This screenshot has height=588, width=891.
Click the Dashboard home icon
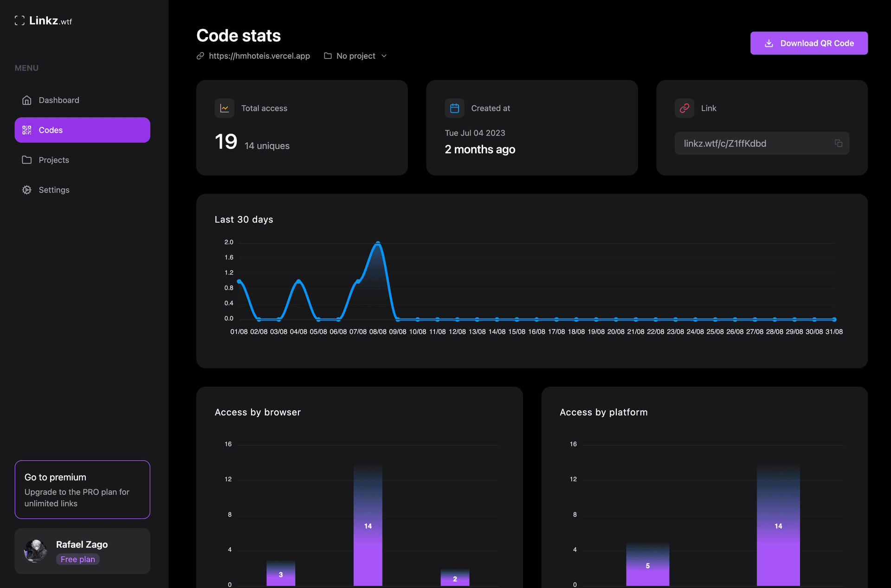[27, 100]
